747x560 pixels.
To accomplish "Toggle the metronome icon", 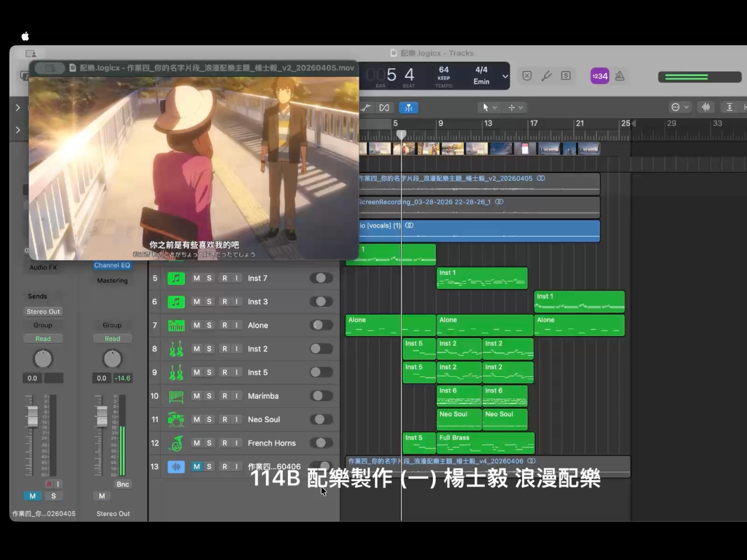I will 620,76.
